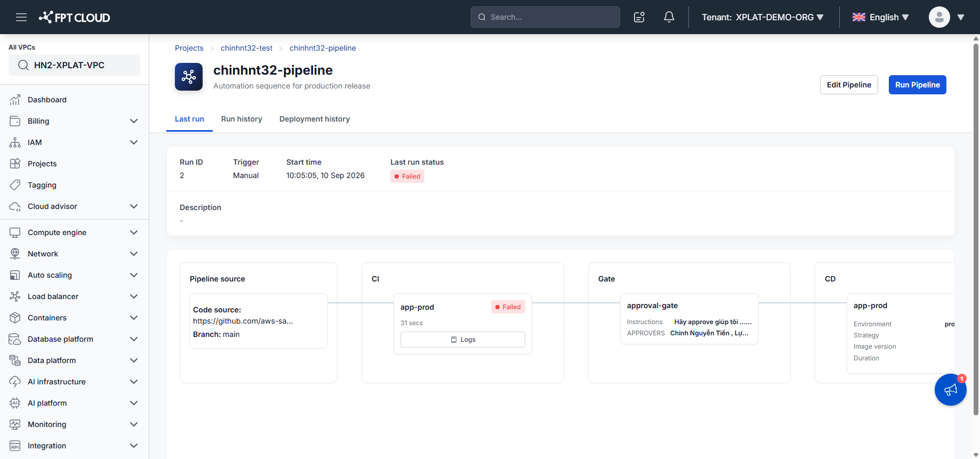Click the user avatar icon
The width and height of the screenshot is (980, 459).
(939, 17)
